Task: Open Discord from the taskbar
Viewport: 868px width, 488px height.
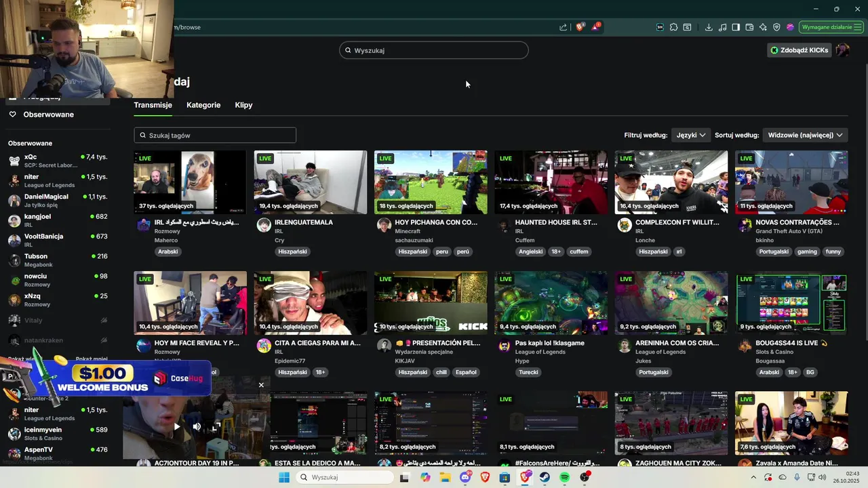Action: (465, 477)
